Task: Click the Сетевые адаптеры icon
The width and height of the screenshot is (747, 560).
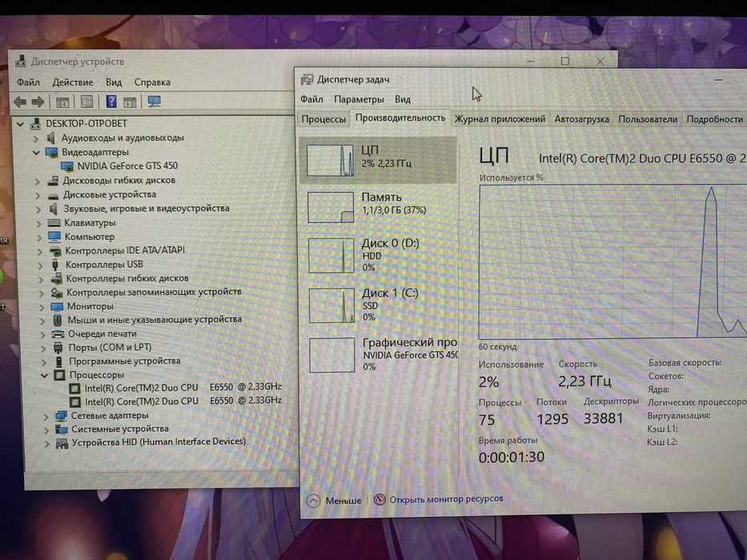Action: click(61, 416)
